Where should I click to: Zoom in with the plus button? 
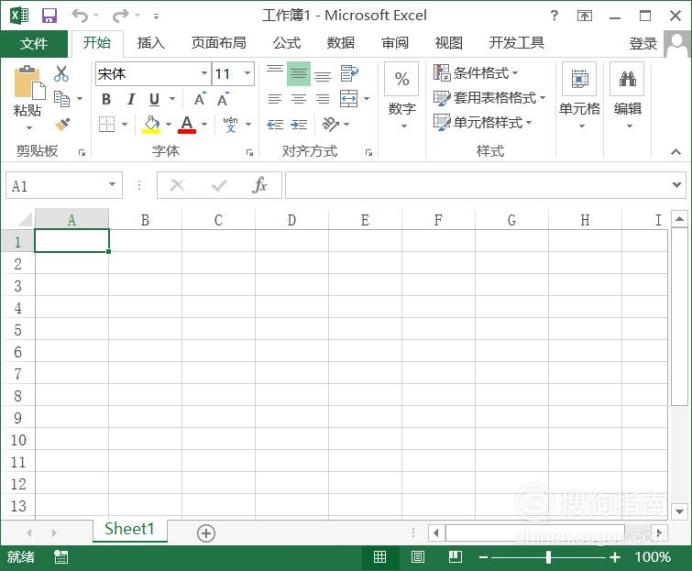pos(615,557)
